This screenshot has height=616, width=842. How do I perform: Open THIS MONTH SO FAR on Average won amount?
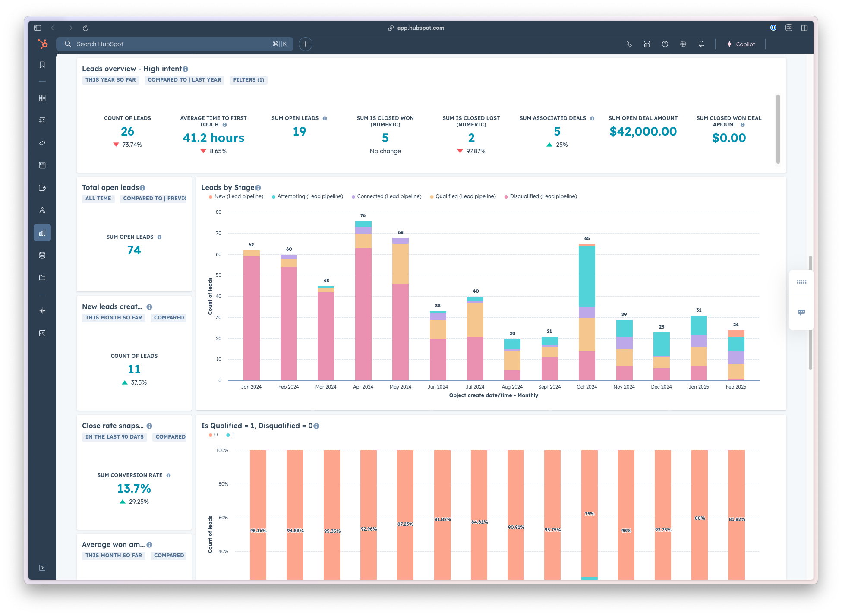point(114,556)
